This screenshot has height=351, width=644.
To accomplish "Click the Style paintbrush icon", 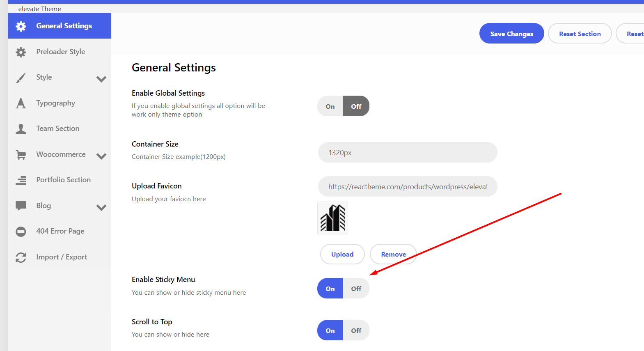I will pos(21,78).
